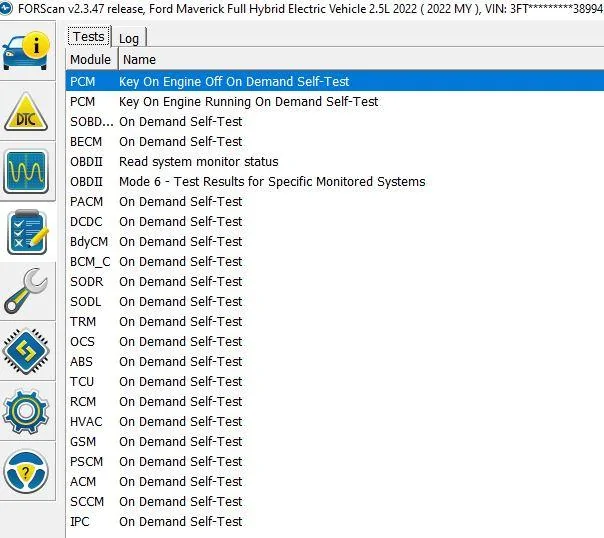The width and height of the screenshot is (604, 538).
Task: Select the BECM On Demand Self-Test row
Action: click(335, 142)
